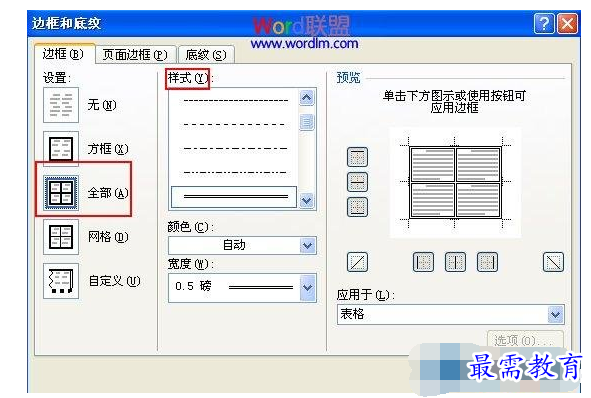The width and height of the screenshot is (591, 398).
Task: Switch to the 页面边框(P) tab
Action: coord(135,55)
